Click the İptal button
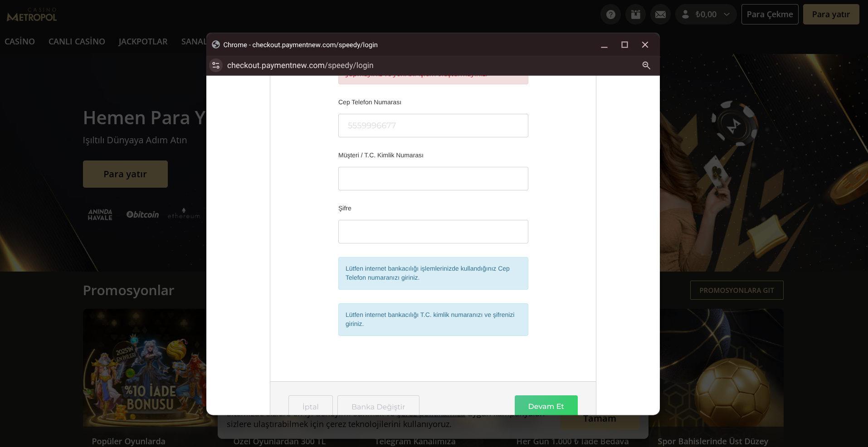This screenshot has width=868, height=447. (x=310, y=405)
